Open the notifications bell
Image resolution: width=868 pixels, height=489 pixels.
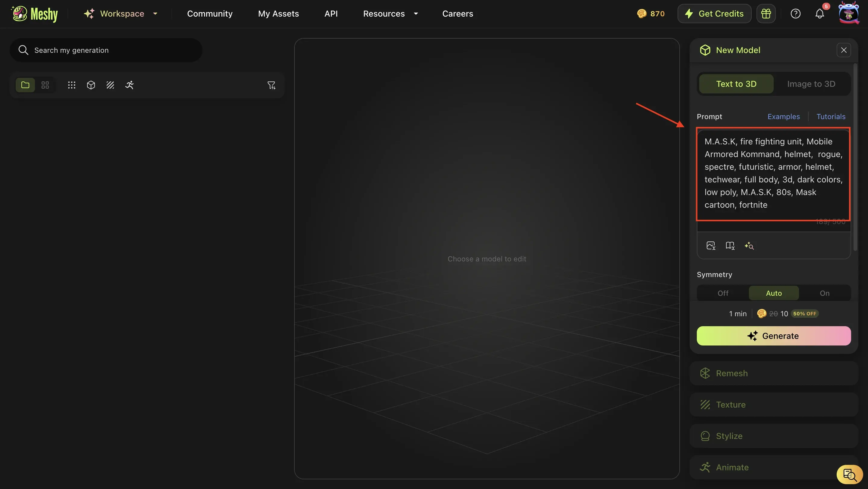pos(819,14)
